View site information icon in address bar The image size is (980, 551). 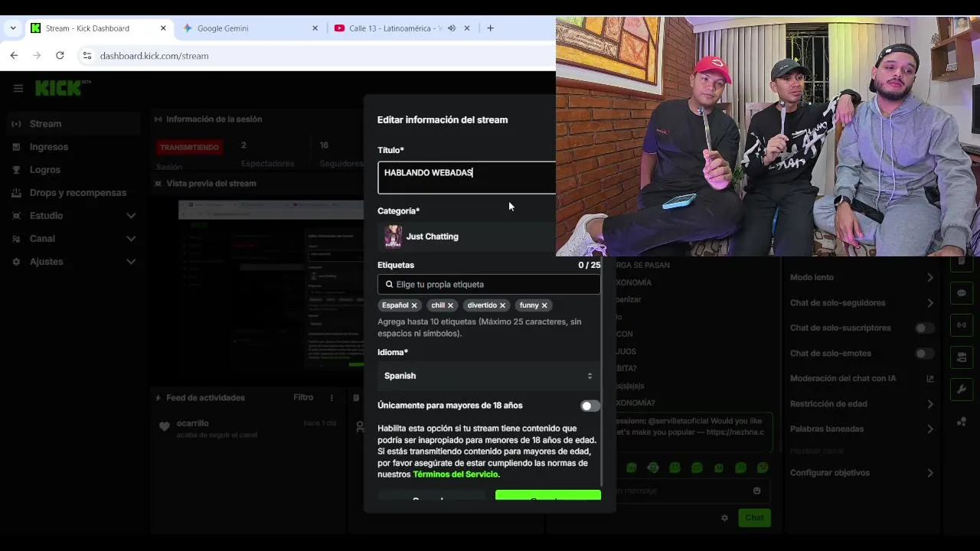point(87,56)
